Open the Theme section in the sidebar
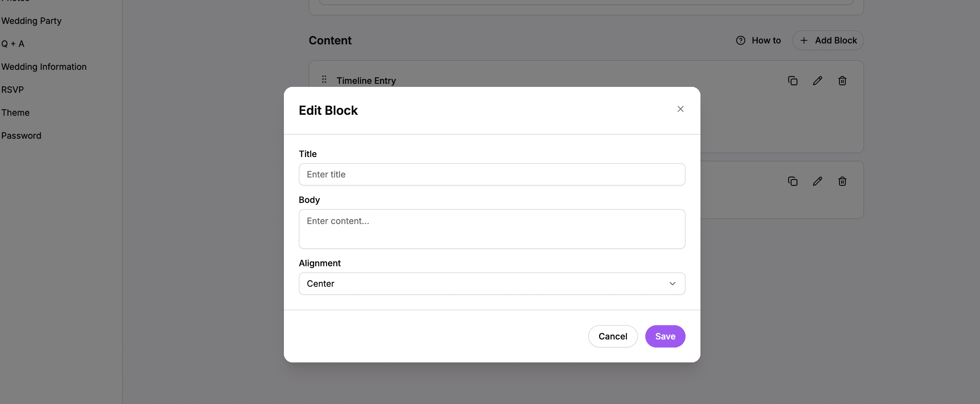The height and width of the screenshot is (404, 980). [15, 112]
